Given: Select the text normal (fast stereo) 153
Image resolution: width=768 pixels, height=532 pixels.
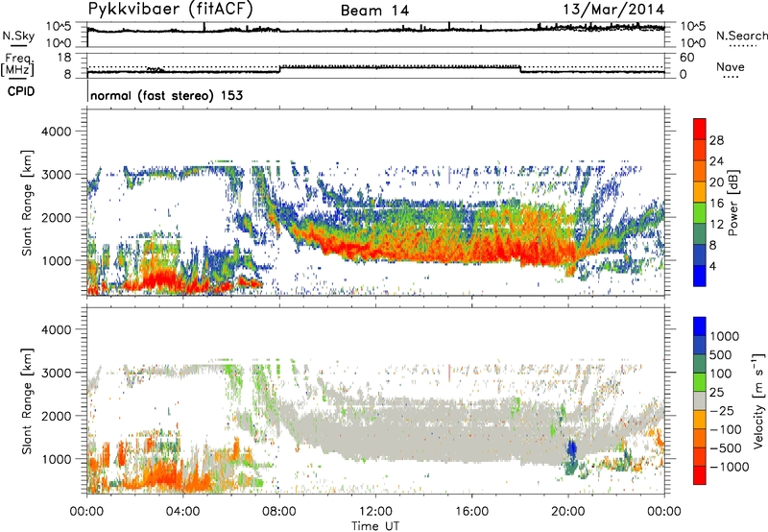Looking at the screenshot, I should (x=166, y=95).
